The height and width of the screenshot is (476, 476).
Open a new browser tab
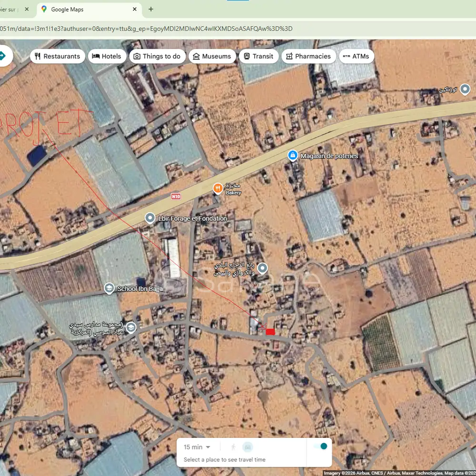(x=151, y=9)
